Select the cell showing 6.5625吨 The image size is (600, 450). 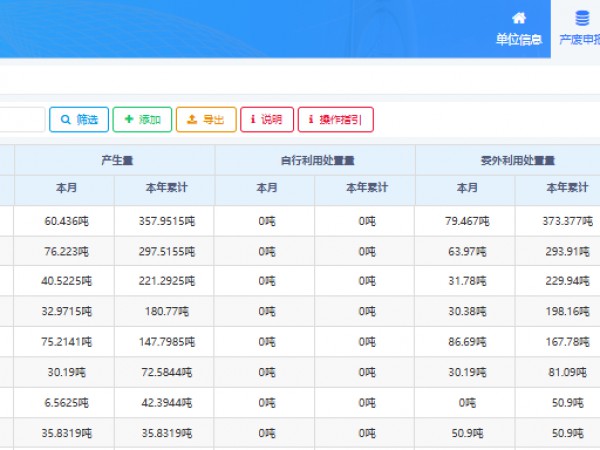point(64,404)
